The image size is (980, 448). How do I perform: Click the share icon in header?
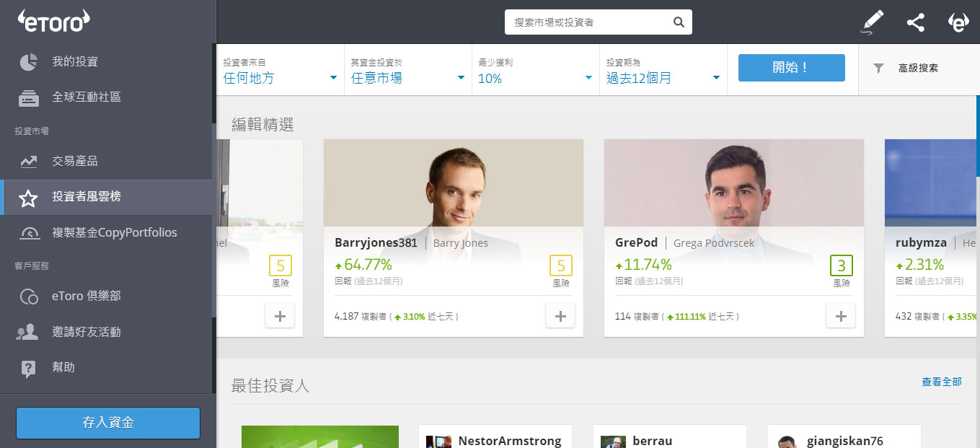click(915, 22)
